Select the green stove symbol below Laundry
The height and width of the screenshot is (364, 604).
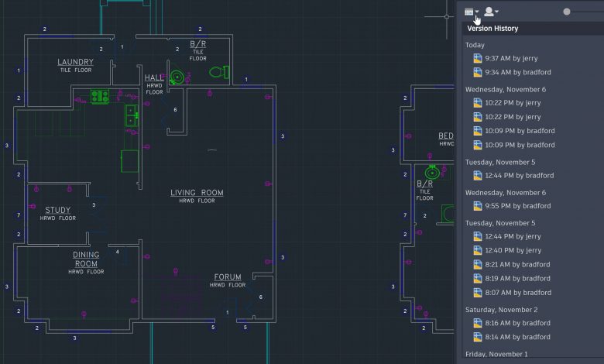99,97
